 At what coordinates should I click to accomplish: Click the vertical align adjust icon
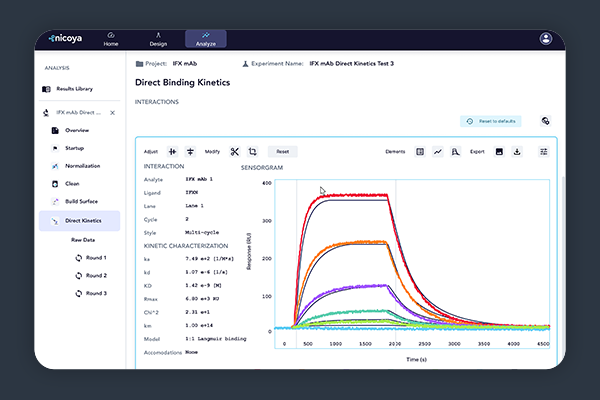pos(191,152)
